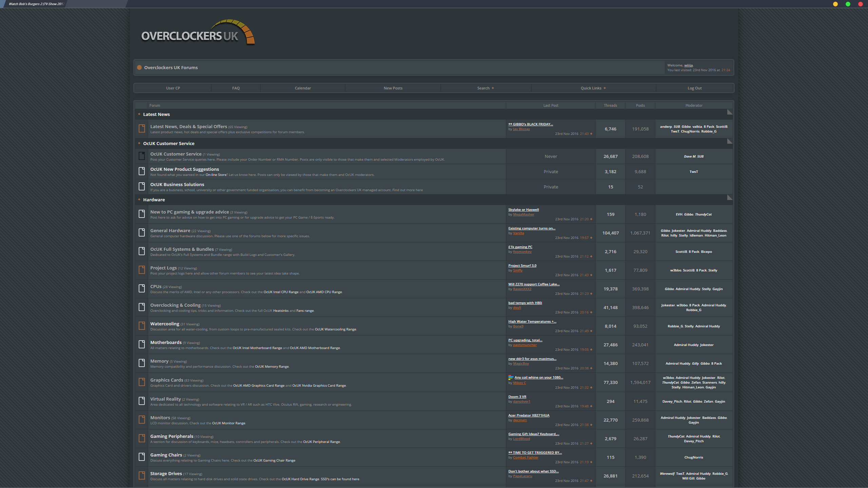
Task: Open thread 'Doom 3 VR'
Action: pyautogui.click(x=517, y=397)
